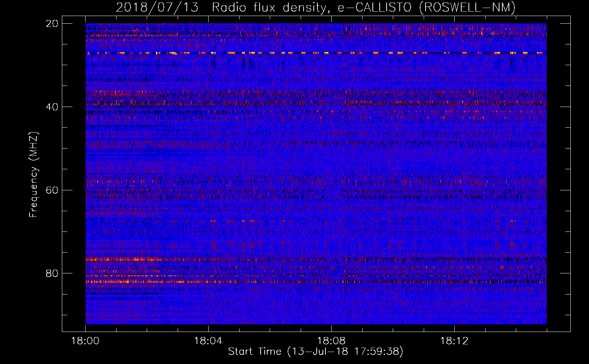Click the '20' frequency tick label
589x364 pixels.
(52, 24)
